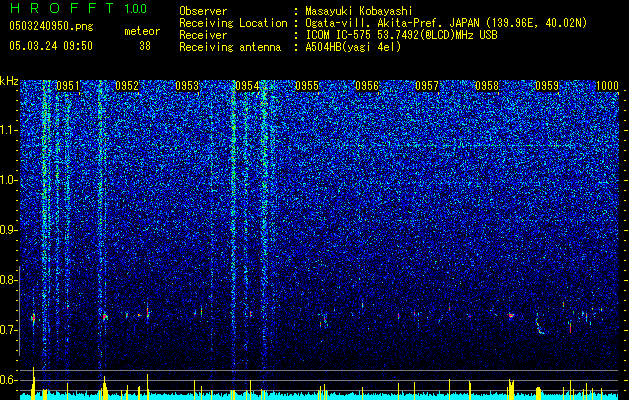
Task: Click the 0.6 frequency axis label
Action: 9,380
